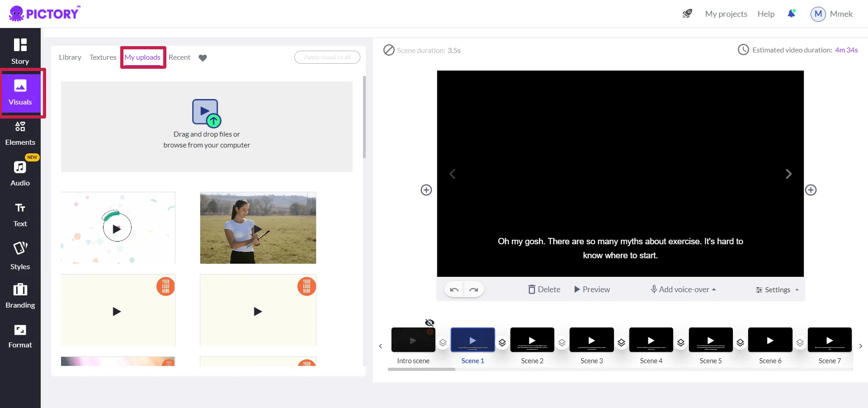Image resolution: width=868 pixels, height=408 pixels.
Task: Click browse from your computer upload area
Action: coord(207,127)
